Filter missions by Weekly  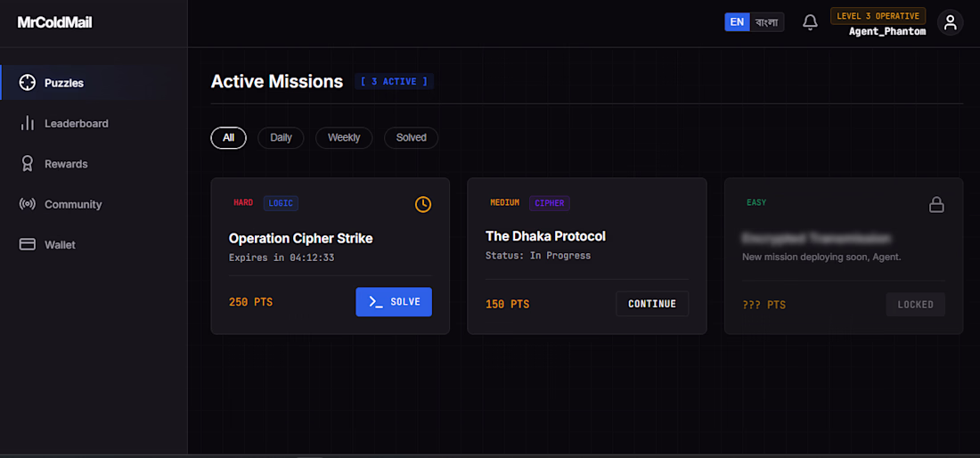tap(344, 137)
